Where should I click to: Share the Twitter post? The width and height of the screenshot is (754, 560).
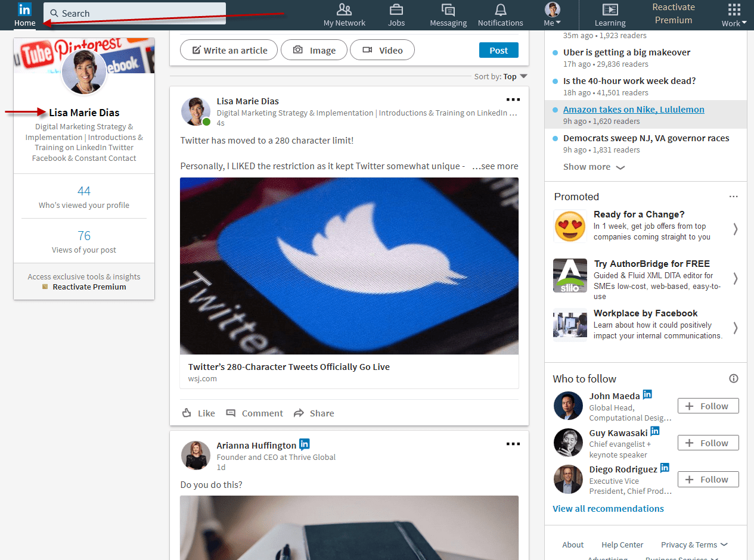tap(314, 413)
